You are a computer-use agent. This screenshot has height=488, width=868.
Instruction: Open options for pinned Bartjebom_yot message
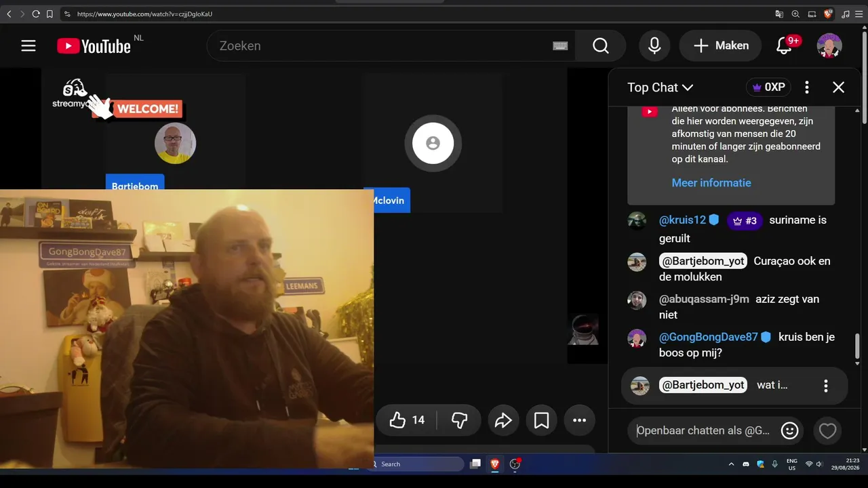tap(826, 386)
